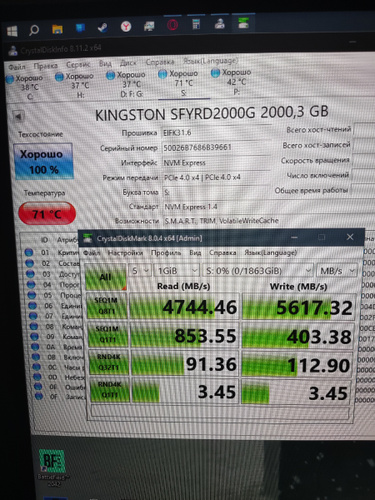This screenshot has width=375, height=500.
Task: Run all benchmarks with All button
Action: pyautogui.click(x=105, y=277)
